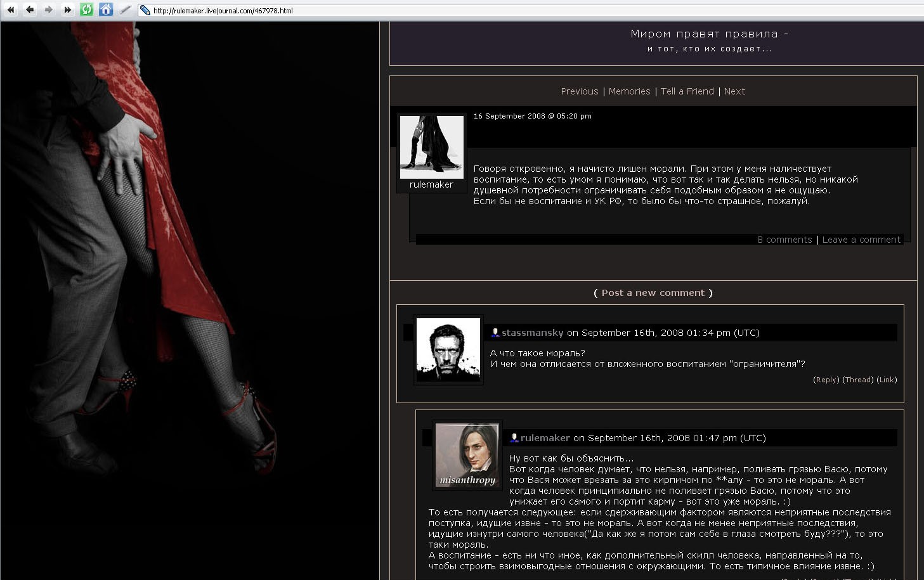924x580 pixels.
Task: Open the home page via house icon
Action: pyautogui.click(x=106, y=10)
